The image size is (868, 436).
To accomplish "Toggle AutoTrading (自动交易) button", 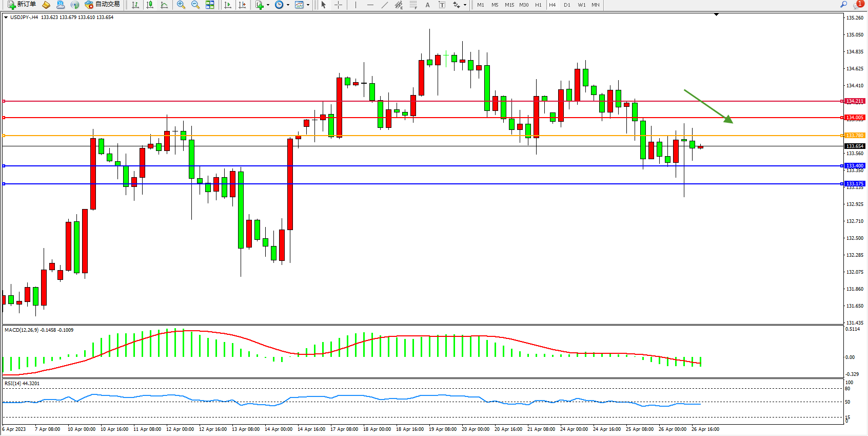I will [102, 5].
